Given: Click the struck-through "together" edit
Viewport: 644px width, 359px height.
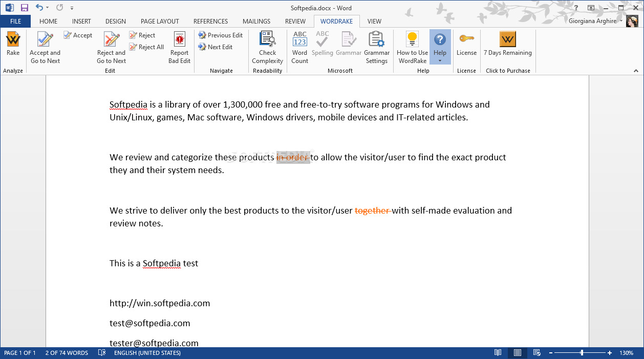Looking at the screenshot, I should [373, 210].
